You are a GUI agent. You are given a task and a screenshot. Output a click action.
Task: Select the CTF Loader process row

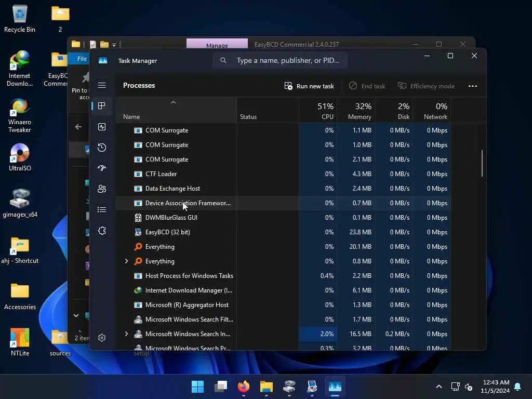coord(283,174)
